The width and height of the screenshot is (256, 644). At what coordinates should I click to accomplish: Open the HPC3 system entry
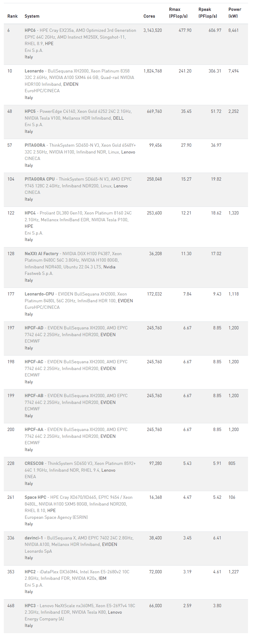click(x=30, y=606)
